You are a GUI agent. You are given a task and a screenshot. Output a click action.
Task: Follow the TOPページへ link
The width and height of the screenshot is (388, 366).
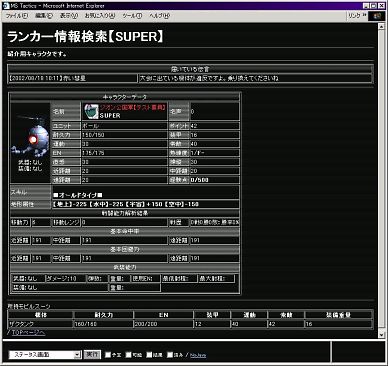pos(28,332)
